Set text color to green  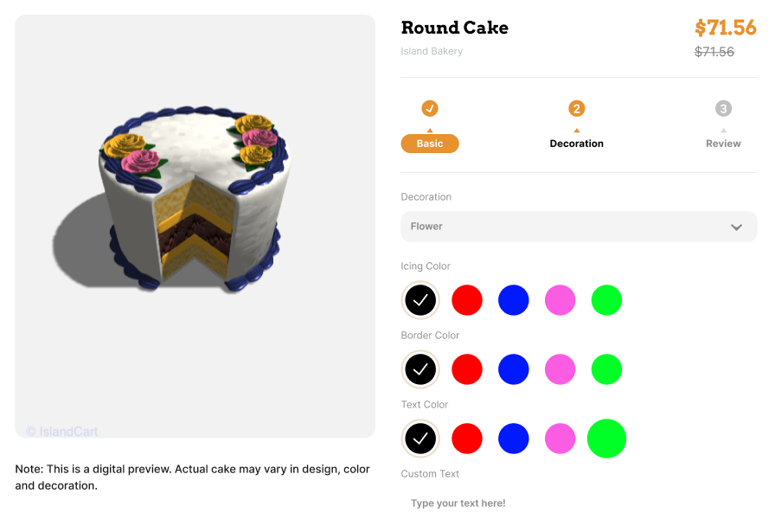pos(607,439)
